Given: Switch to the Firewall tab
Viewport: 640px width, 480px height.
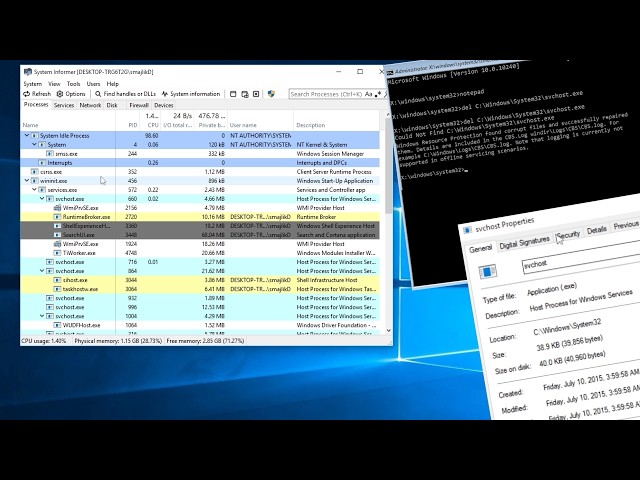Looking at the screenshot, I should [x=139, y=105].
